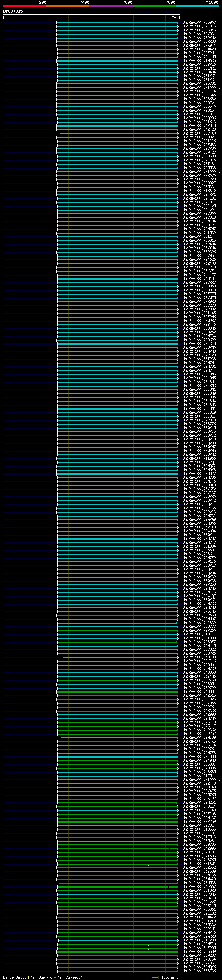The height and width of the screenshot is (980, 222).
Task: Select UniRef100_B6SZC6 label
Action: [199, 971]
